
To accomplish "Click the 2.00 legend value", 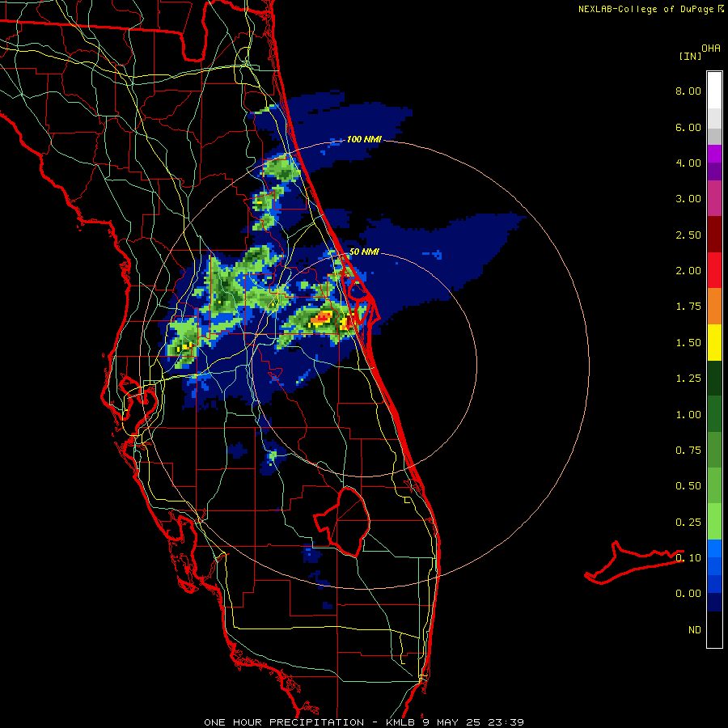I will [x=688, y=271].
